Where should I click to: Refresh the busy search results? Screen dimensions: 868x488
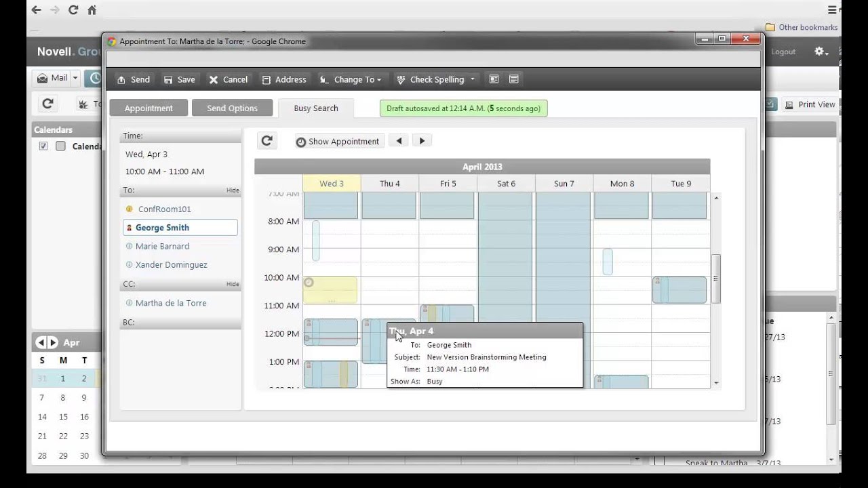pos(267,140)
